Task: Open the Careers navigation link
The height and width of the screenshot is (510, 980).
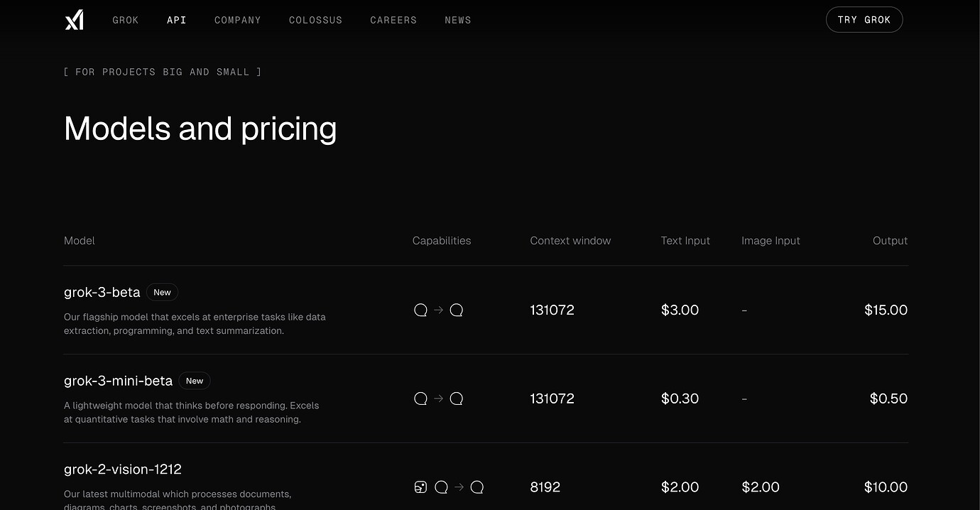Action: point(393,20)
